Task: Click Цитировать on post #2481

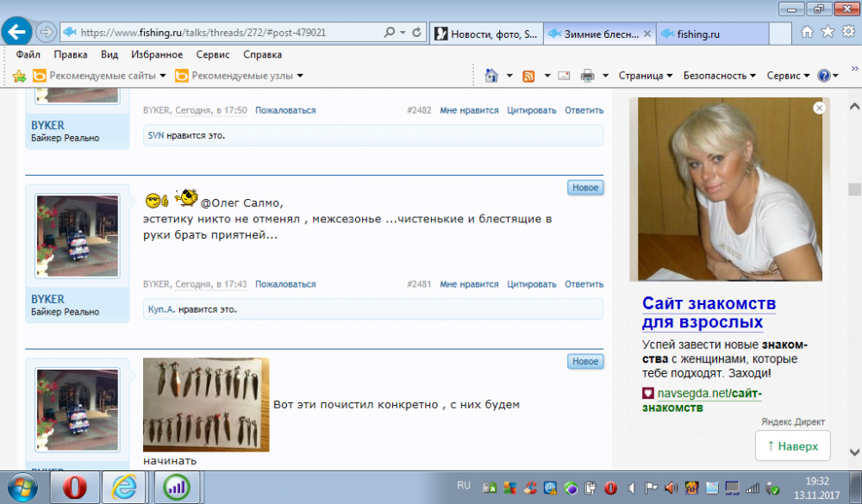Action: [532, 284]
